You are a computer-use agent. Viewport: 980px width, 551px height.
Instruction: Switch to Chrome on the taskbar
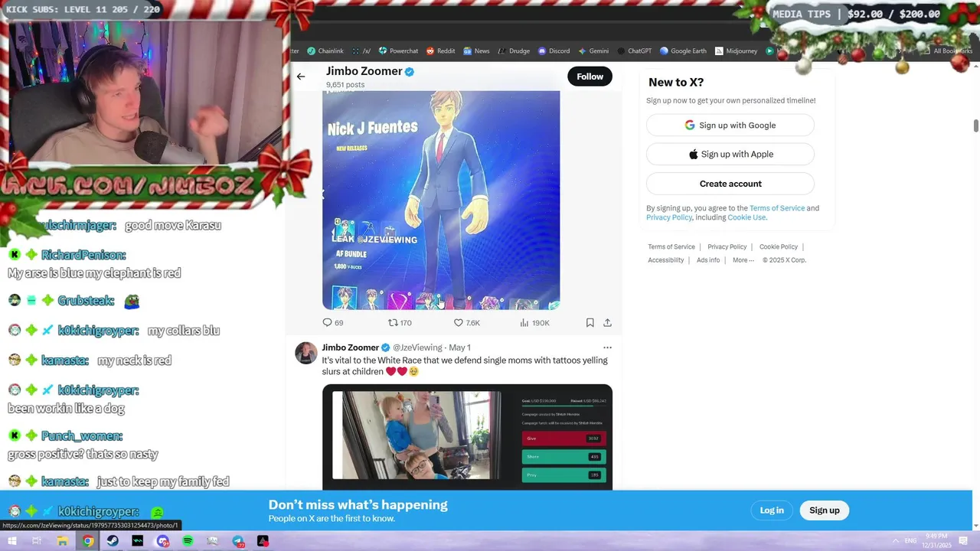point(88,541)
